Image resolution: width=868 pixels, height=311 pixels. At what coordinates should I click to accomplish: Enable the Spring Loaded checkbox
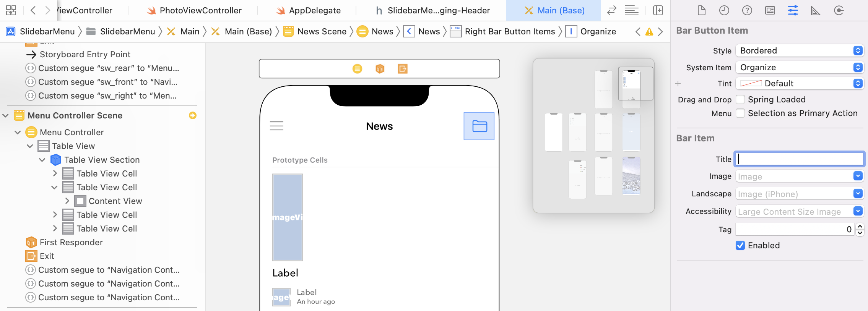tap(740, 100)
